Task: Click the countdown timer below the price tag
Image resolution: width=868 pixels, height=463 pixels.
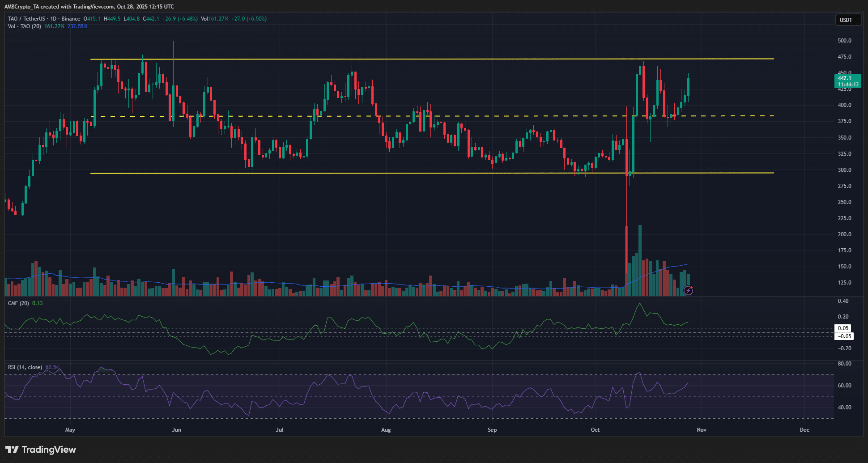Action: [x=847, y=84]
